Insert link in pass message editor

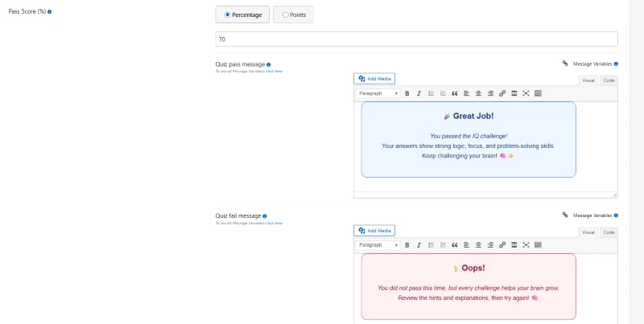tap(502, 93)
